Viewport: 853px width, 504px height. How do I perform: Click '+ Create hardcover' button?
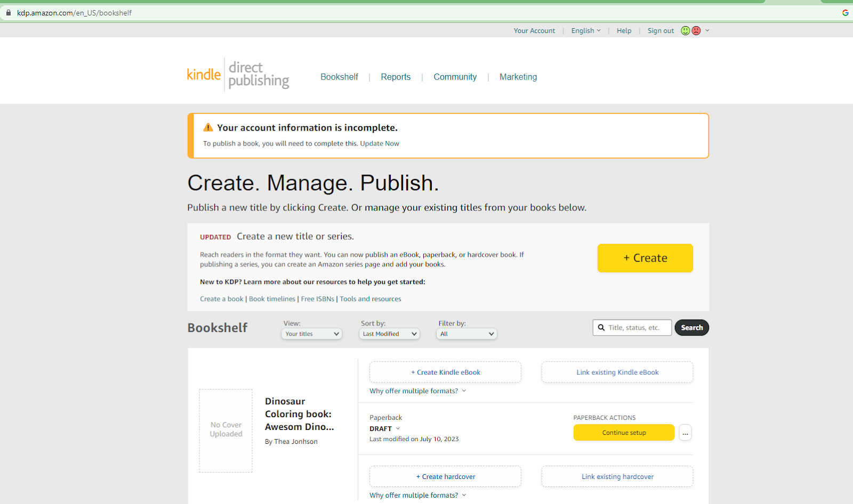click(x=445, y=477)
